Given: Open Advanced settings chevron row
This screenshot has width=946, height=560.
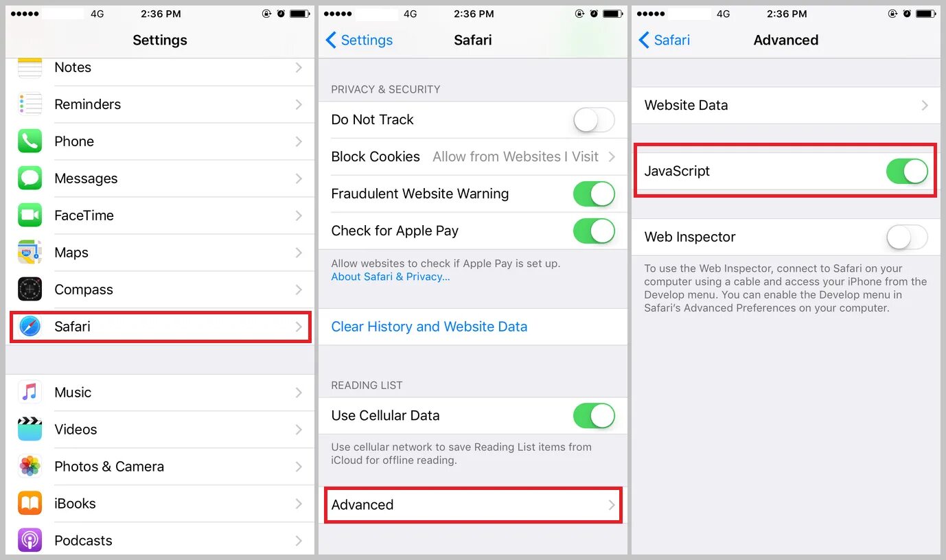Looking at the screenshot, I should 473,505.
